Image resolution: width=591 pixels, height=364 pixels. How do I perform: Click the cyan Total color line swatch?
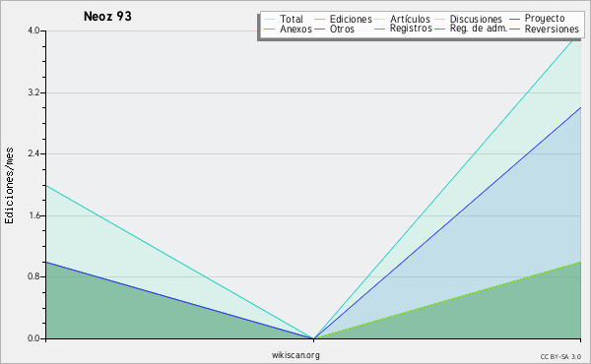[270, 20]
